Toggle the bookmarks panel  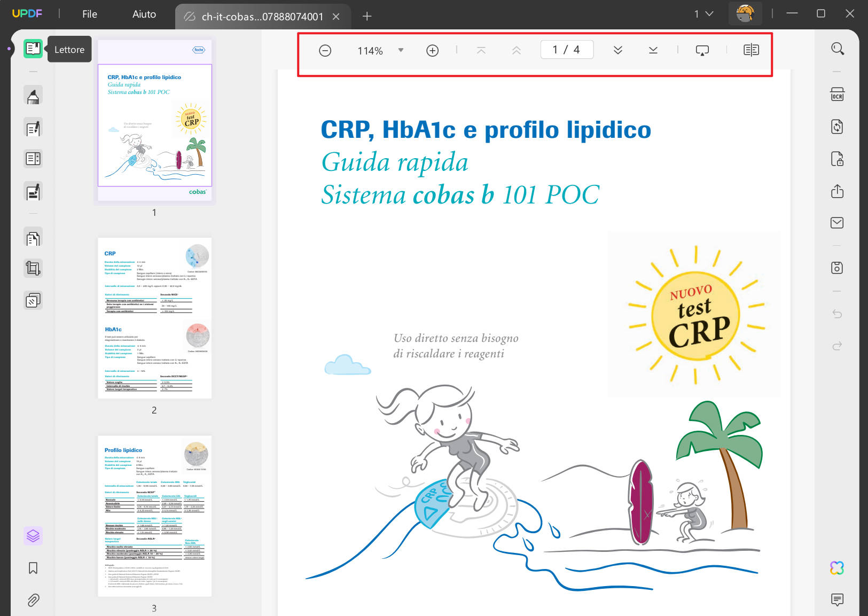(33, 568)
